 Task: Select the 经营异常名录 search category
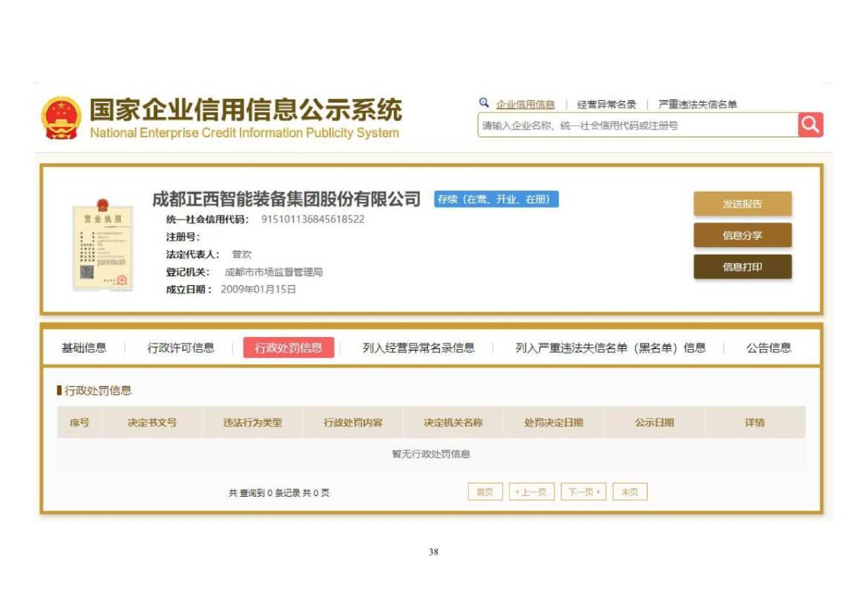click(x=606, y=104)
